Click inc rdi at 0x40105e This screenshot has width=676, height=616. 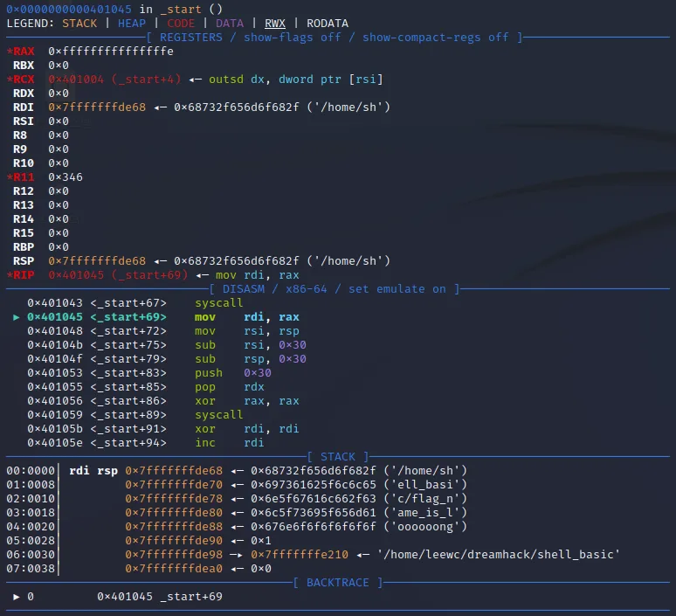click(x=146, y=443)
